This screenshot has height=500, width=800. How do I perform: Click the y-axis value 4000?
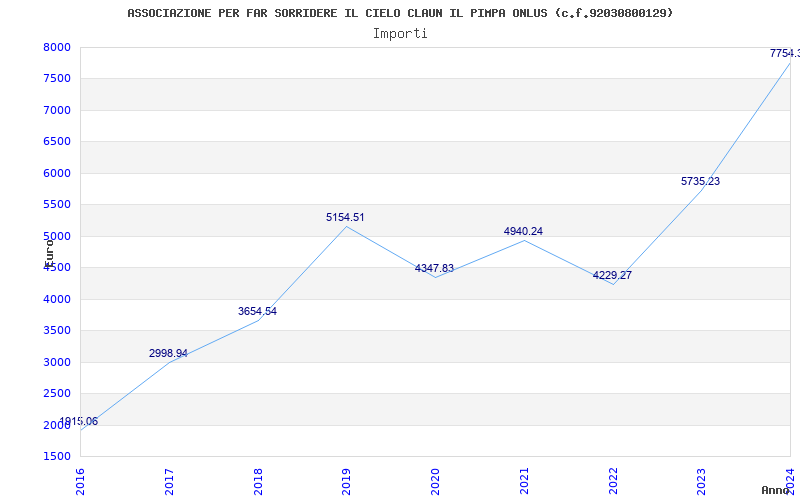pos(57,299)
